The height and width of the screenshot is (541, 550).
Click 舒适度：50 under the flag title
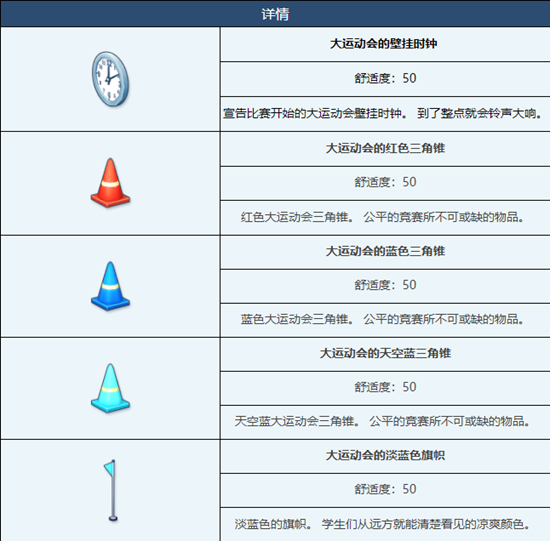(385, 489)
